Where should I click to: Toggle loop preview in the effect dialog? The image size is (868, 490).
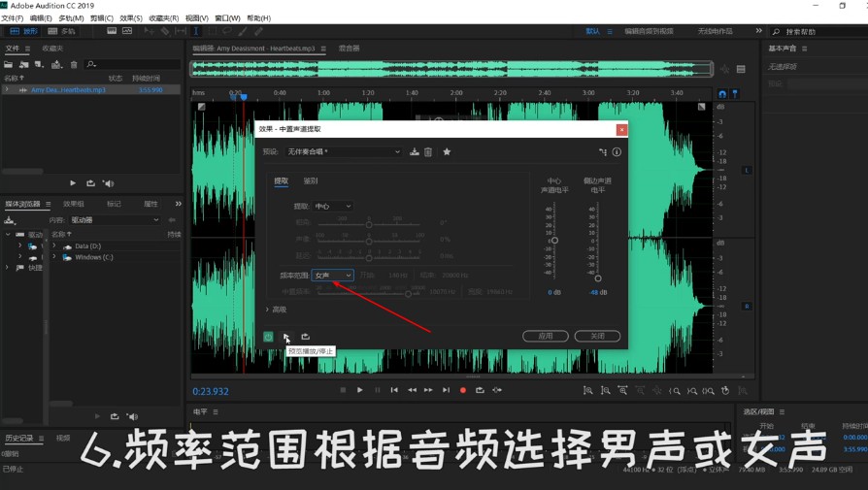tap(305, 337)
